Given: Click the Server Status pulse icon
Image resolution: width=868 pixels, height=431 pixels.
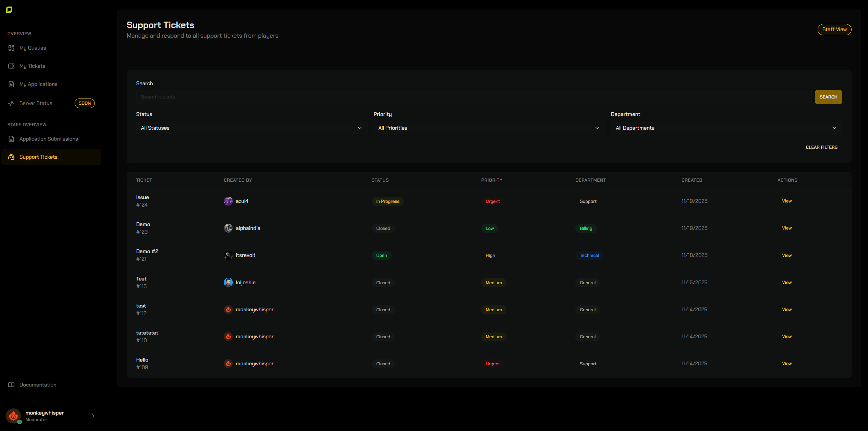Looking at the screenshot, I should coord(11,103).
